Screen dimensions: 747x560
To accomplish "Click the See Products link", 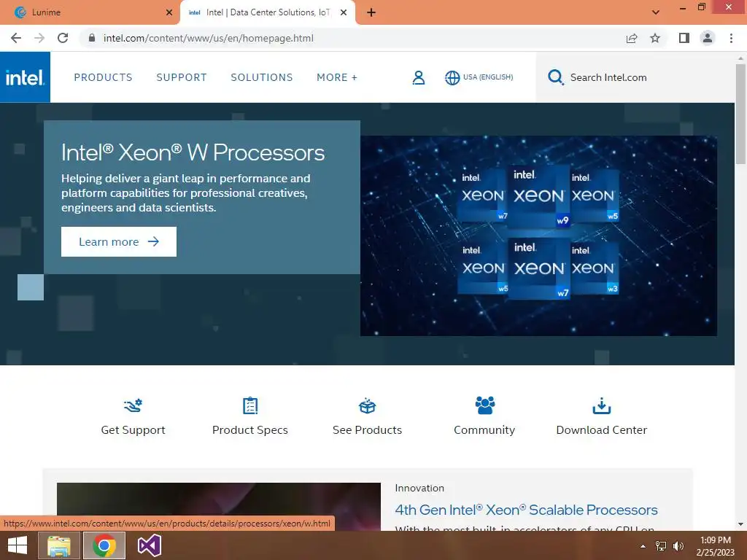I will (x=368, y=430).
